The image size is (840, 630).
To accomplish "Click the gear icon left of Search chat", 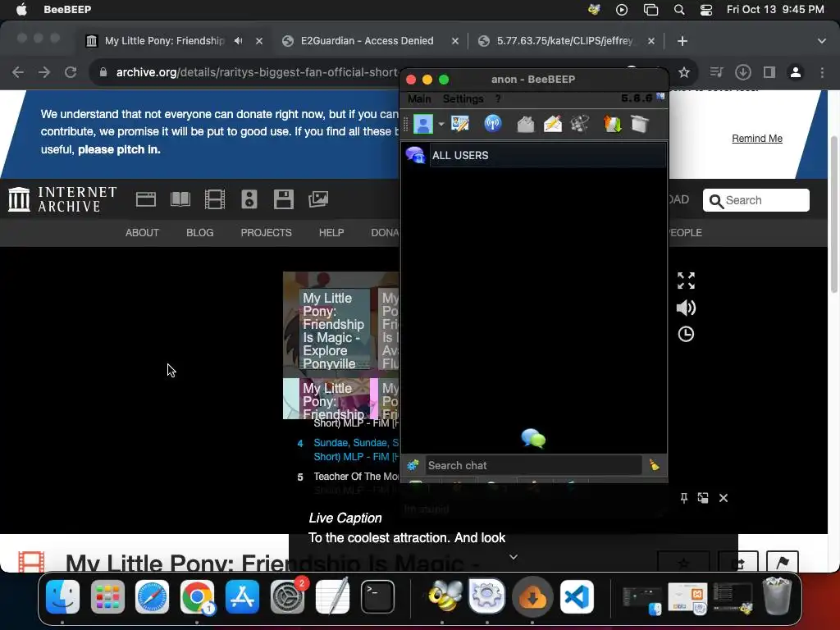I will 413,465.
